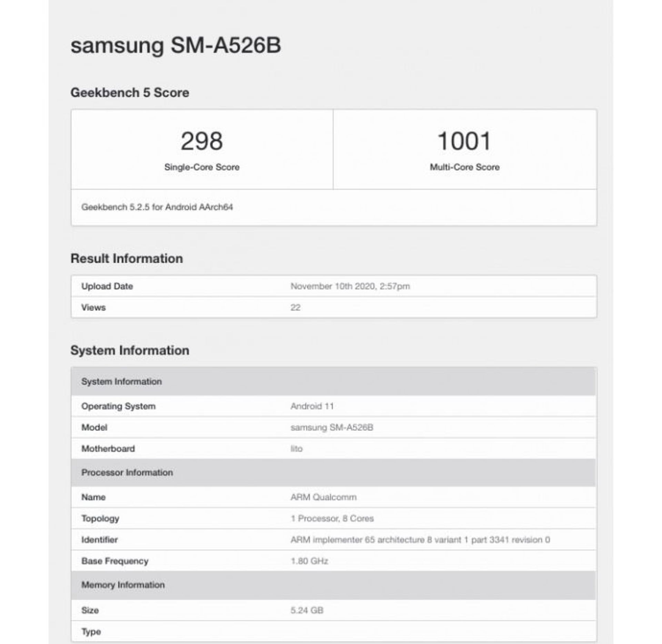Click the Android 11 operating system value
662x644 pixels.
(312, 406)
